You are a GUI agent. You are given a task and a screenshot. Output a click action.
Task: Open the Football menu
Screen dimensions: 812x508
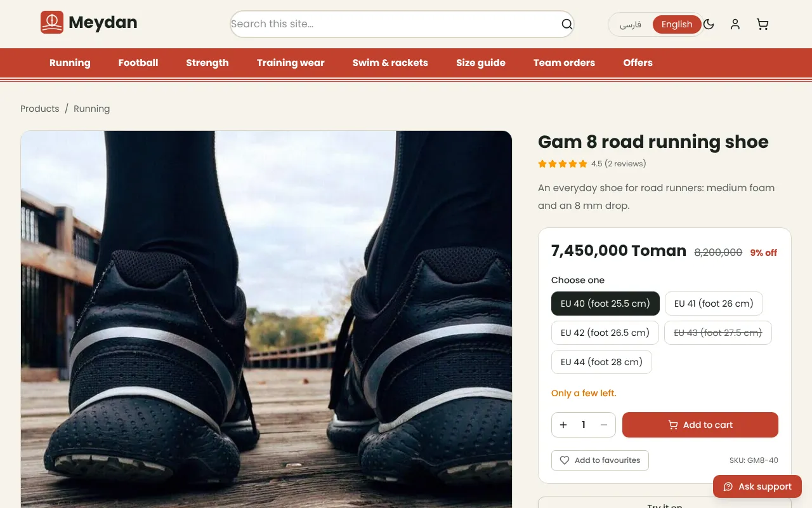pos(138,63)
